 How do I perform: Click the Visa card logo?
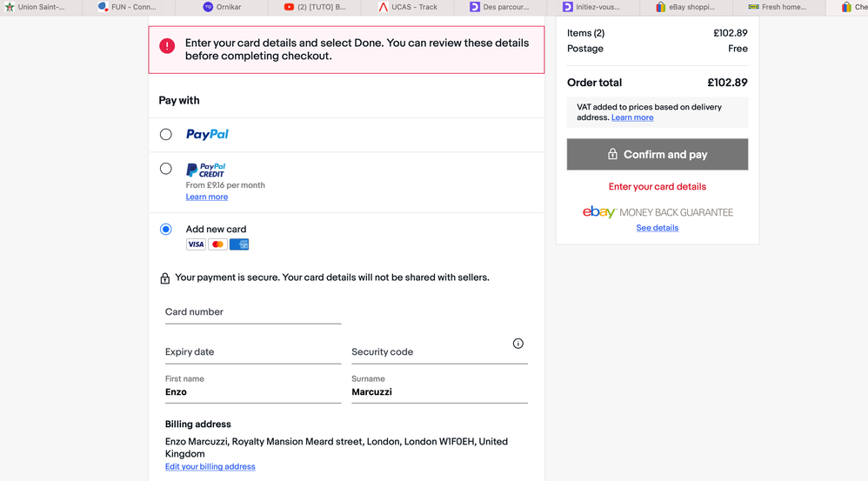tap(196, 244)
